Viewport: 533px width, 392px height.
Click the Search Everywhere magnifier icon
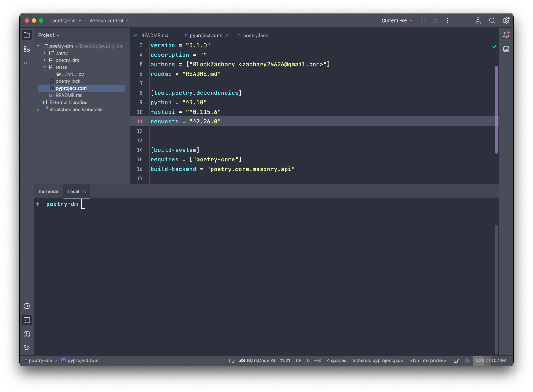coord(492,20)
